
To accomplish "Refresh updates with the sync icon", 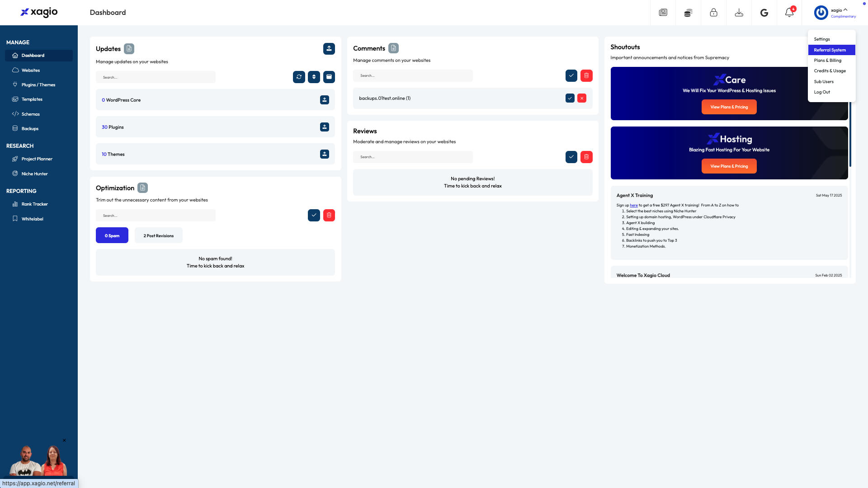I will click(x=299, y=77).
